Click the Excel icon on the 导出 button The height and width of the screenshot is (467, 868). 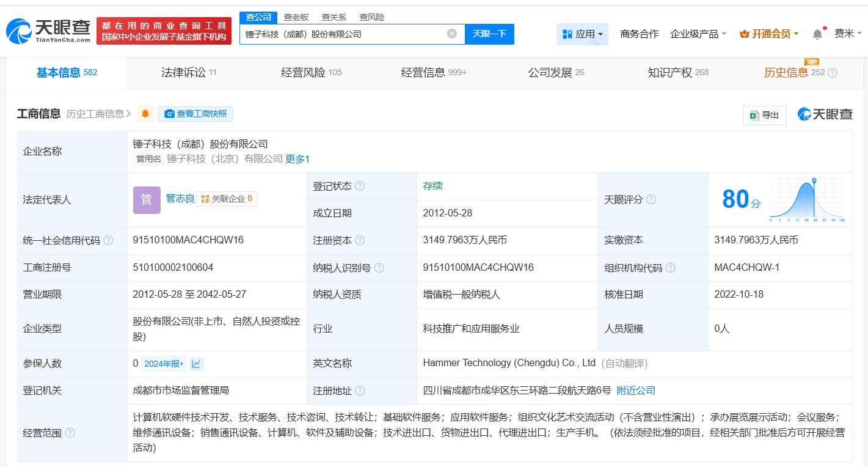click(755, 115)
